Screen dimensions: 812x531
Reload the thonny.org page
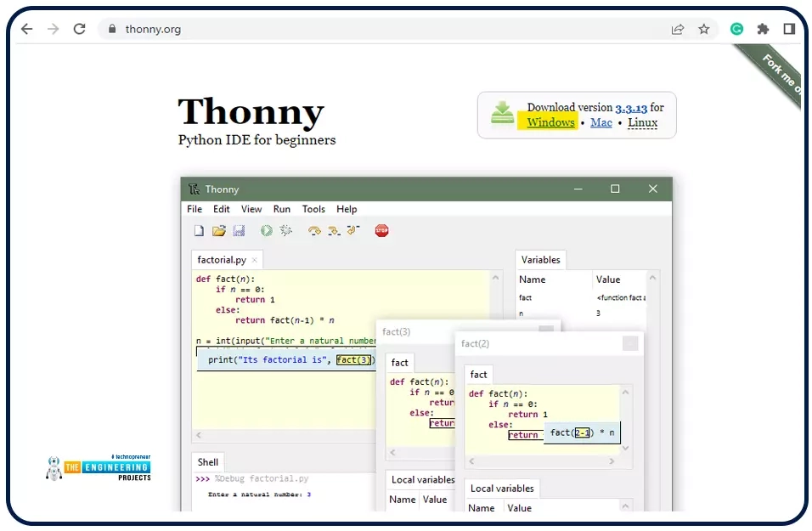tap(79, 29)
